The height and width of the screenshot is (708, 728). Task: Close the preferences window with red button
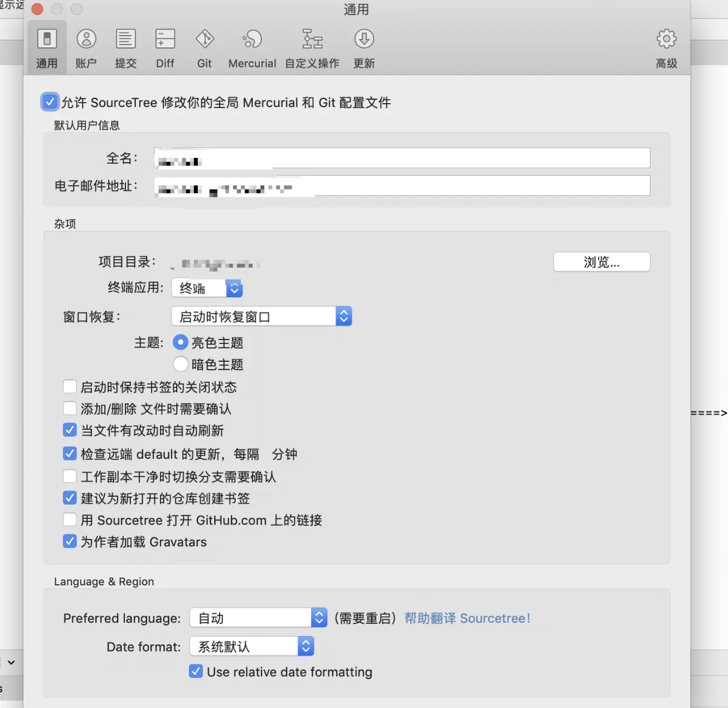(x=37, y=9)
